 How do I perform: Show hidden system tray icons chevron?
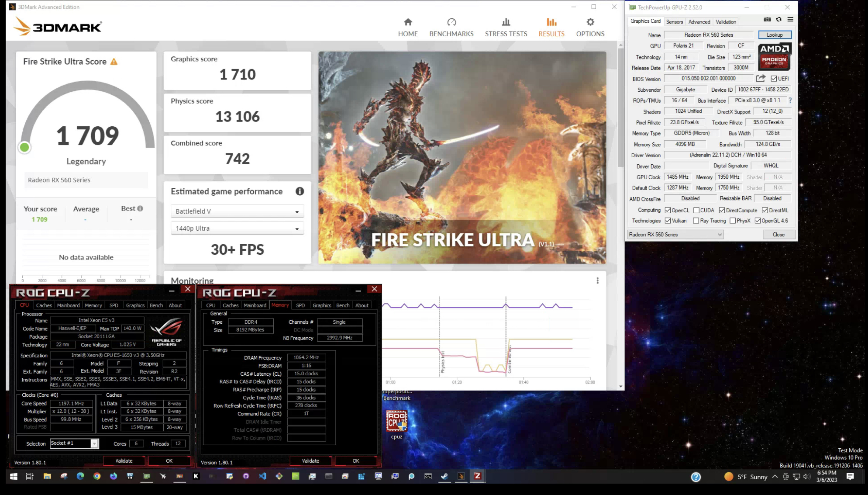click(x=775, y=477)
